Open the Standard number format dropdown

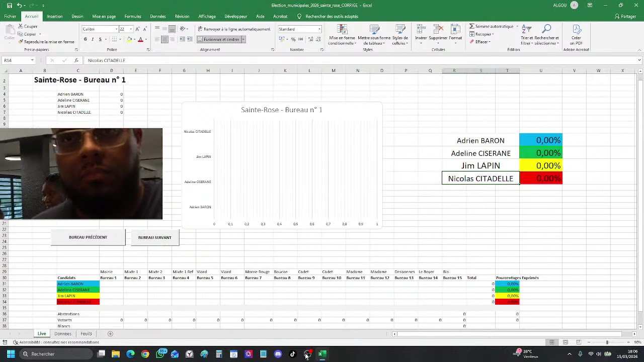coord(319,29)
